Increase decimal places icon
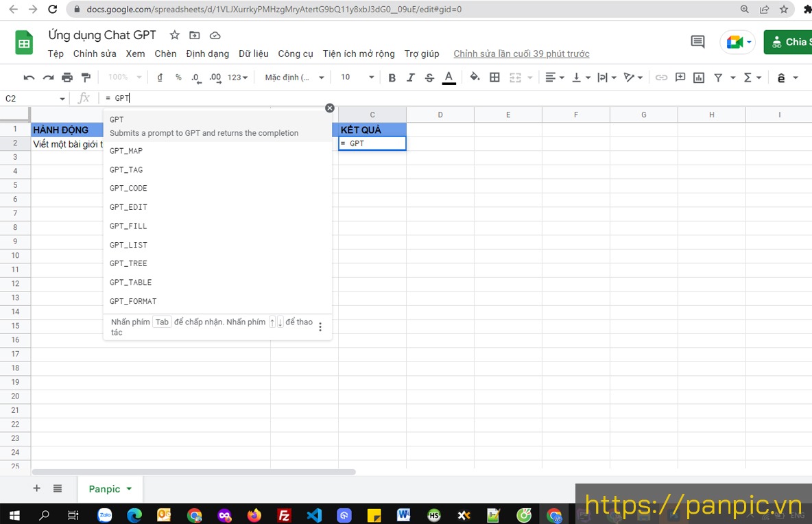This screenshot has height=524, width=812. coord(215,78)
